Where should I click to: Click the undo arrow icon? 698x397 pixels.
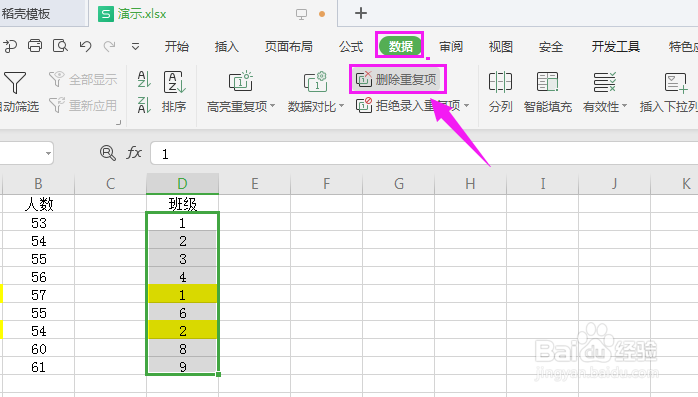pos(85,46)
